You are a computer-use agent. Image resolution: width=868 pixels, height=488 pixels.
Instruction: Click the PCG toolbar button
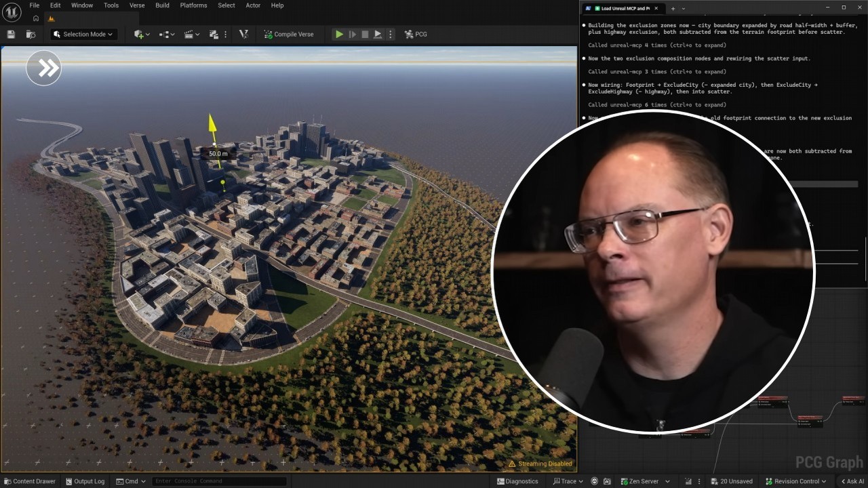point(416,34)
